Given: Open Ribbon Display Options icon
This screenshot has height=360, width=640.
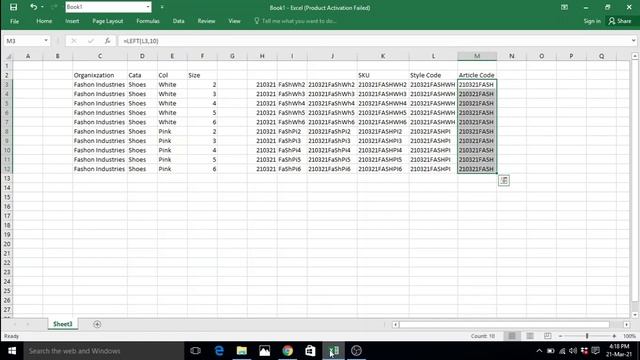Looking at the screenshot, I should 564,7.
